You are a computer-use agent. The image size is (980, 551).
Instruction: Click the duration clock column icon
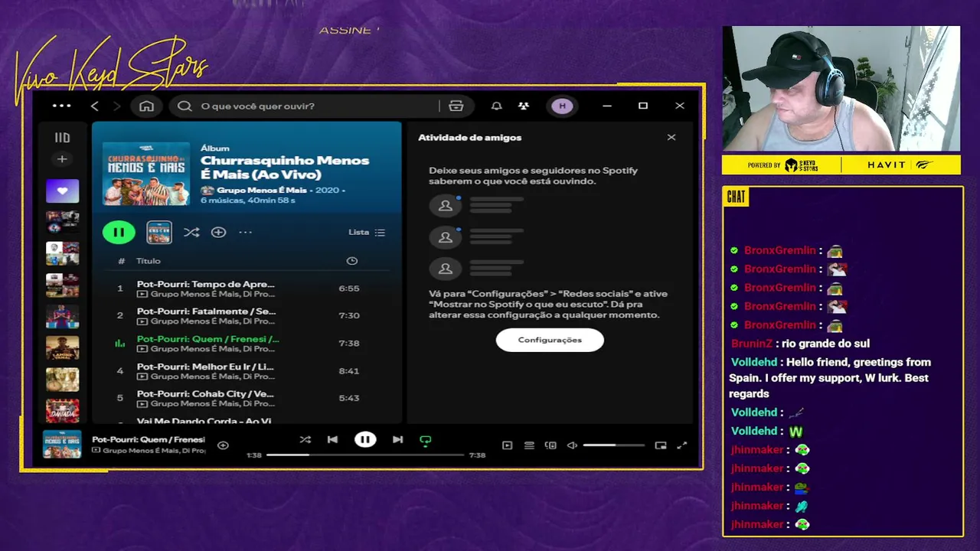pos(351,261)
